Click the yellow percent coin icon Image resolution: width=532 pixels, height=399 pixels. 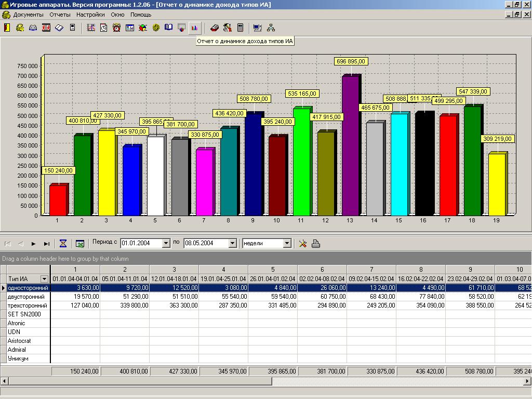click(x=156, y=28)
